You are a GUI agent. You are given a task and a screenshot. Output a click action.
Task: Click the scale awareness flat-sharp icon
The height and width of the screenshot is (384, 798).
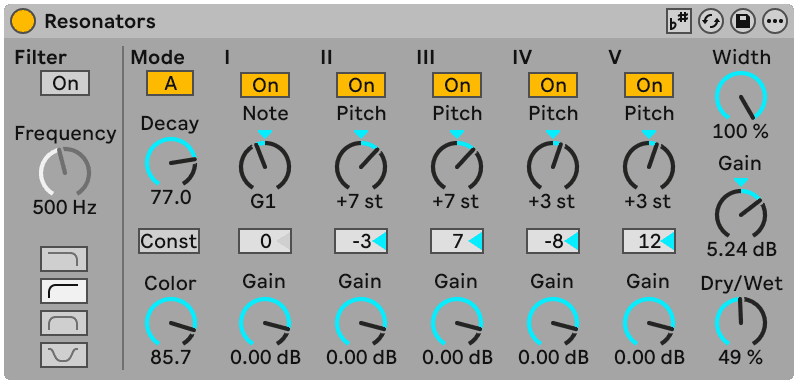tap(678, 21)
